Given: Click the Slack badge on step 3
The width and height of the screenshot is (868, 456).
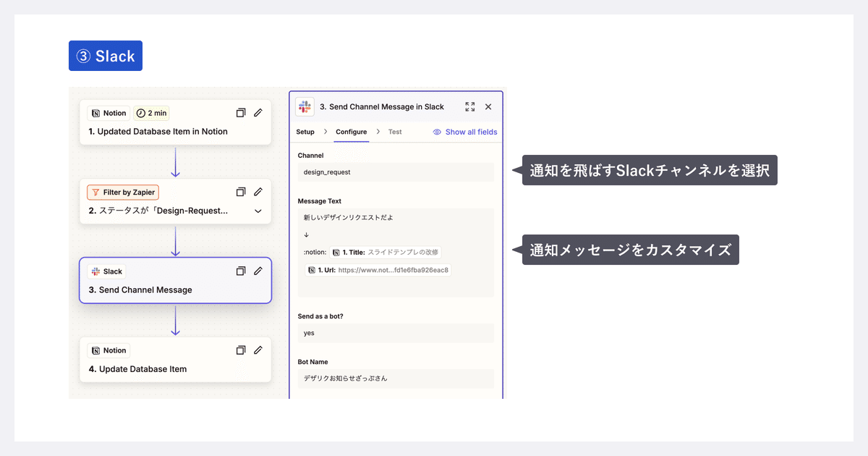Looking at the screenshot, I should pyautogui.click(x=106, y=271).
